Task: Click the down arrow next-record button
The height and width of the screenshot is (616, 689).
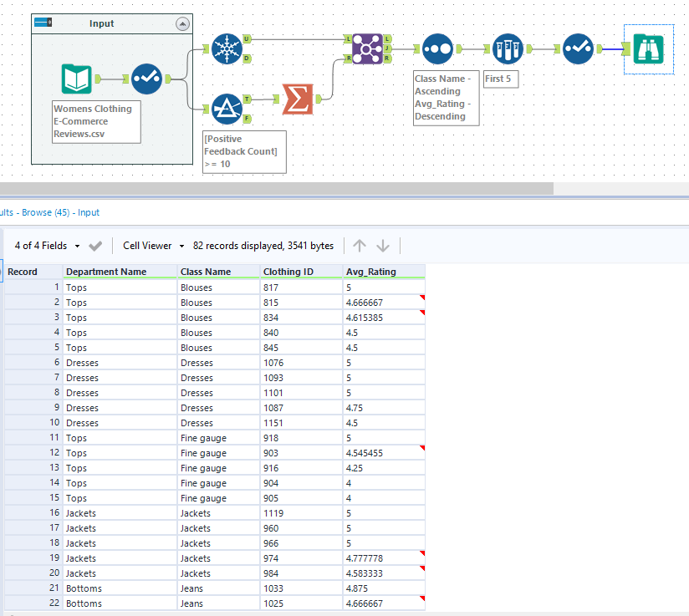Action: (x=383, y=246)
